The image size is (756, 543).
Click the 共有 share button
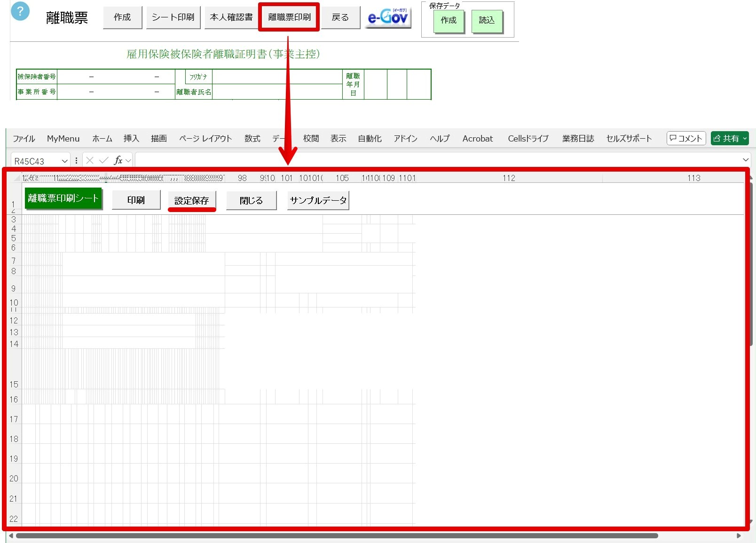(730, 138)
